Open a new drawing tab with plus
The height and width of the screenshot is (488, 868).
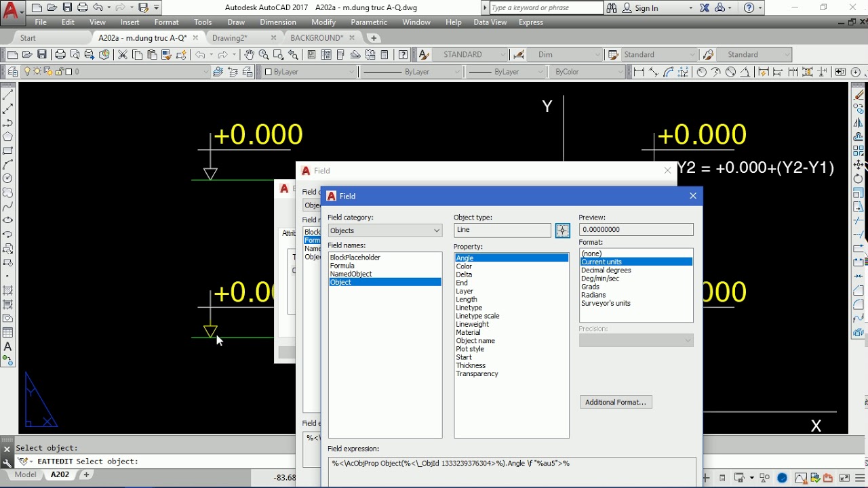374,38
